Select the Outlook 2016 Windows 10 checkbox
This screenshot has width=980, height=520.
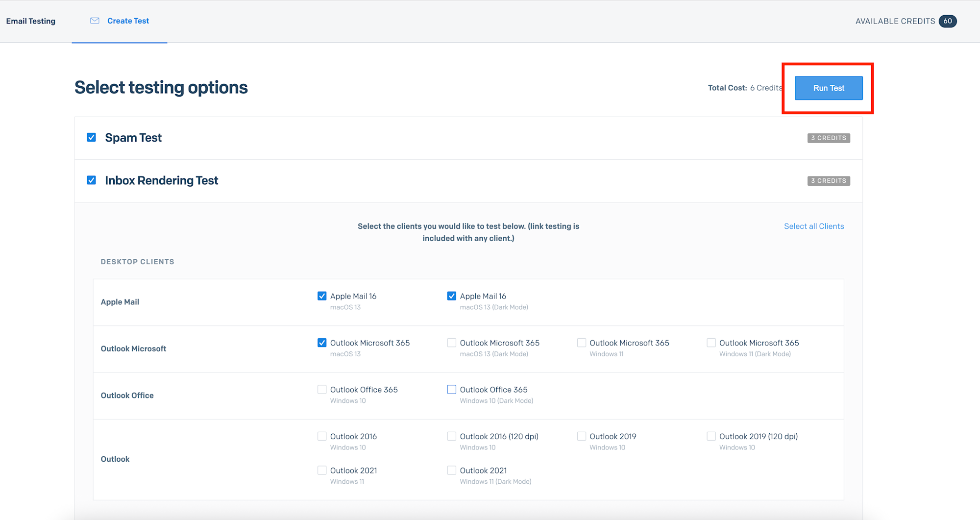tap(322, 436)
